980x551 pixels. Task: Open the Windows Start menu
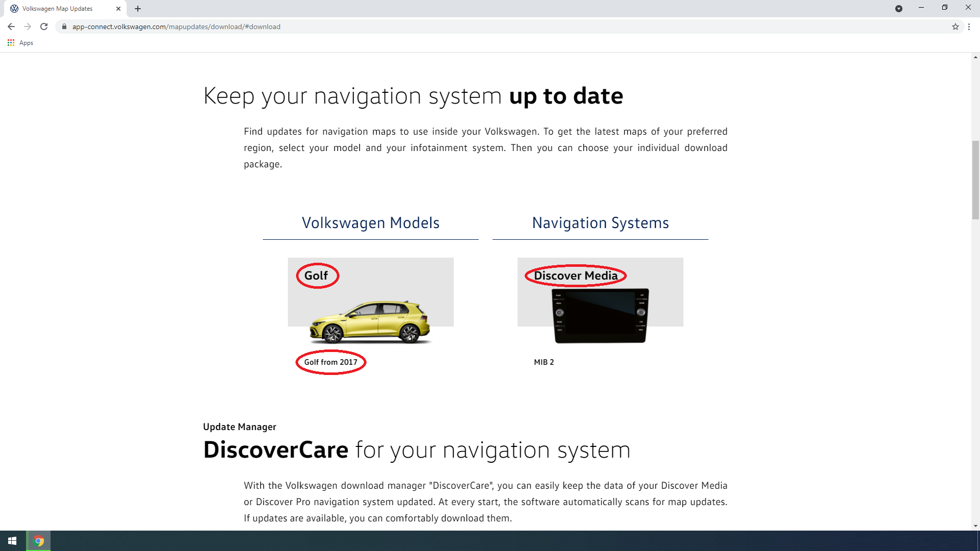pyautogui.click(x=12, y=541)
